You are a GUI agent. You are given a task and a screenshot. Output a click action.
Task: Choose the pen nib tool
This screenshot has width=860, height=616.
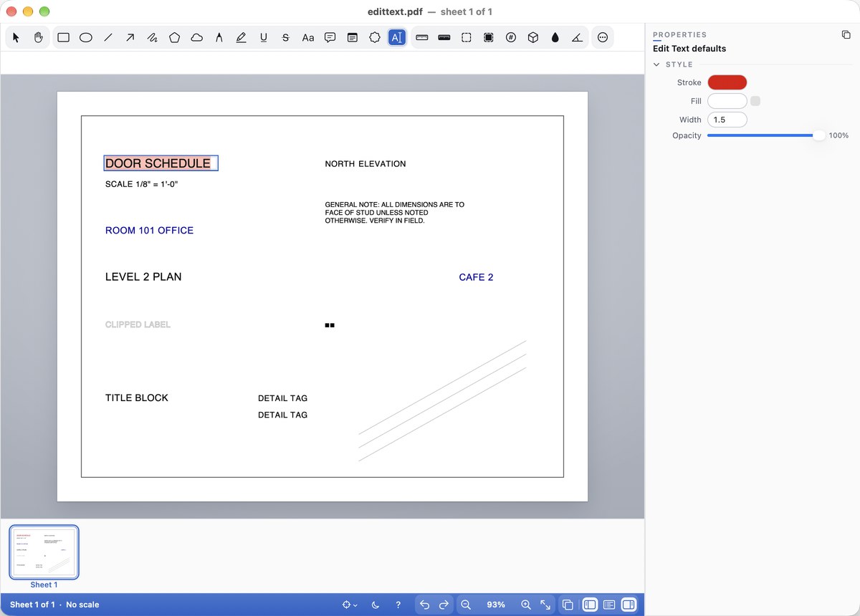[219, 38]
